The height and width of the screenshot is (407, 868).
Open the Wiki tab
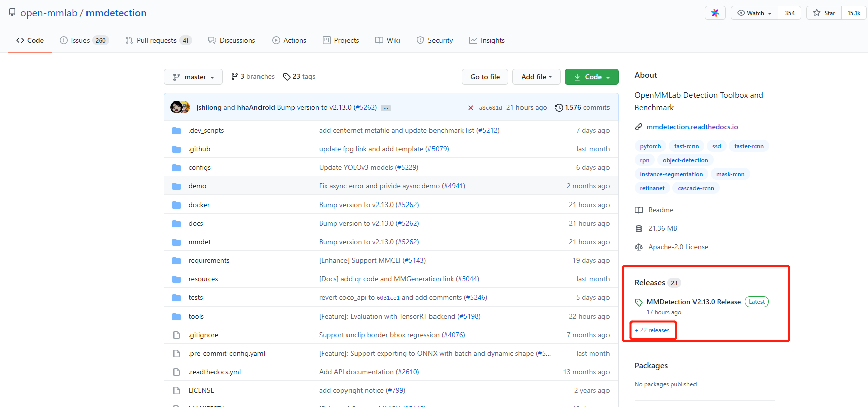pos(388,40)
